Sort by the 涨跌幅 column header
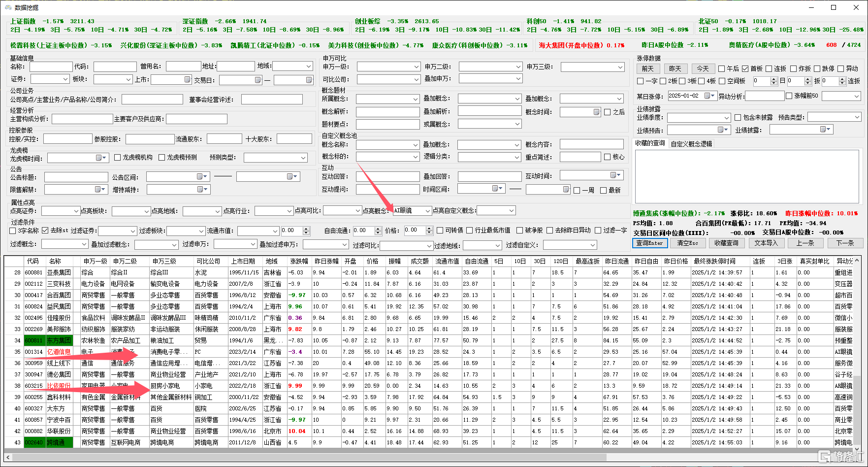 coord(299,261)
